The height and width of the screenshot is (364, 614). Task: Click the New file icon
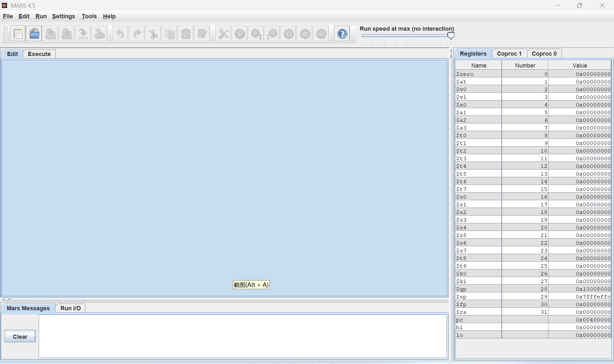[18, 34]
